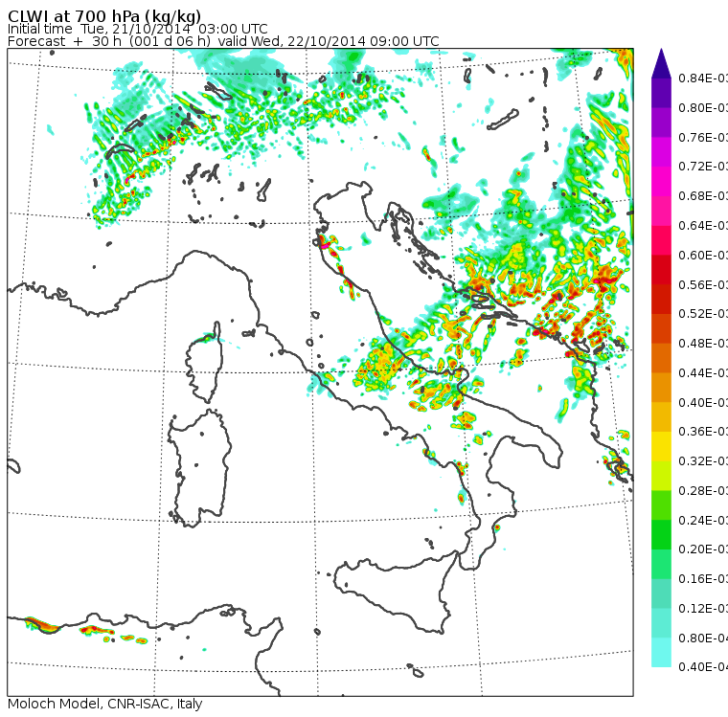Click the 0.20E-03 legend label

pyautogui.click(x=703, y=549)
